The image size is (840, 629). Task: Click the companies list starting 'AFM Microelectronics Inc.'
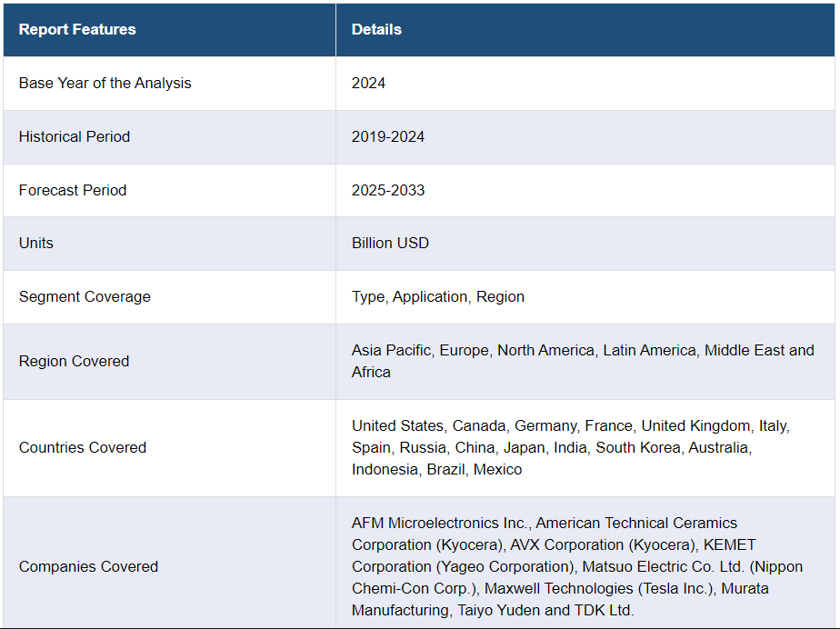(585, 563)
